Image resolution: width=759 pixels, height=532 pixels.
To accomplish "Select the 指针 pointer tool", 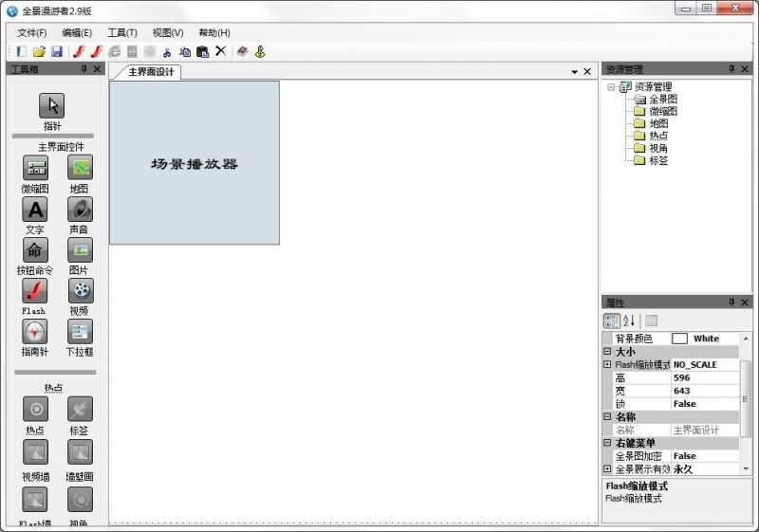I will 52,106.
